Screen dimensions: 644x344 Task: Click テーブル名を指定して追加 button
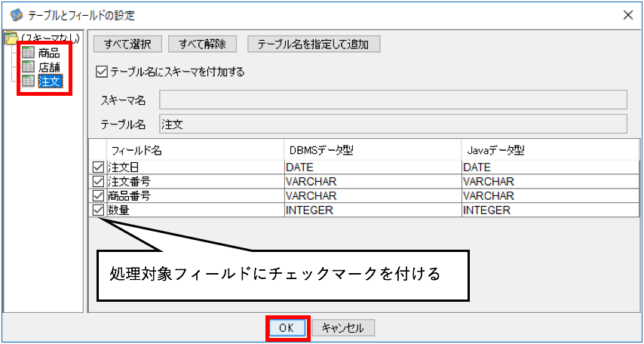(x=314, y=45)
